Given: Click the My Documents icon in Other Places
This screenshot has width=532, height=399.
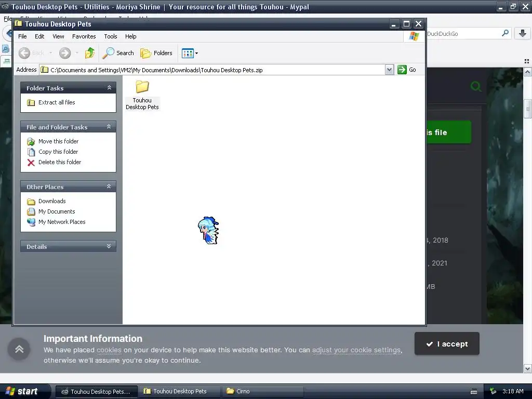Looking at the screenshot, I should tap(31, 212).
